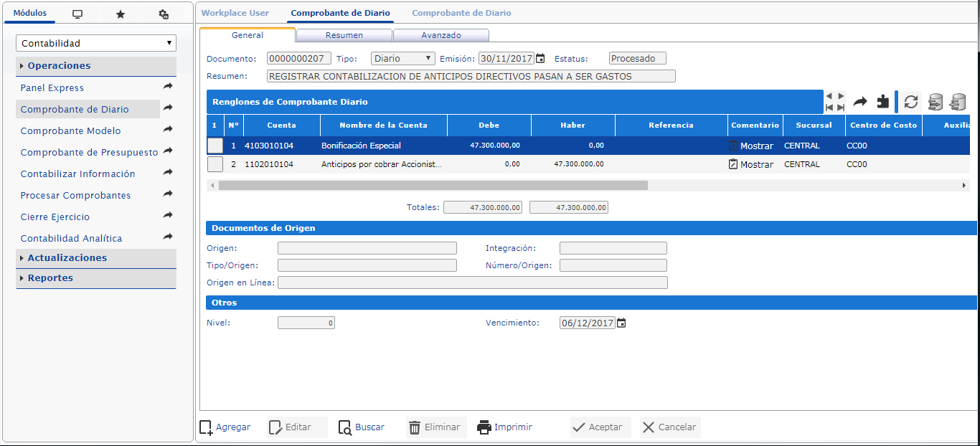
Task: Click the arrow icon next to Comprobante de Presupuesto
Action: click(x=168, y=151)
